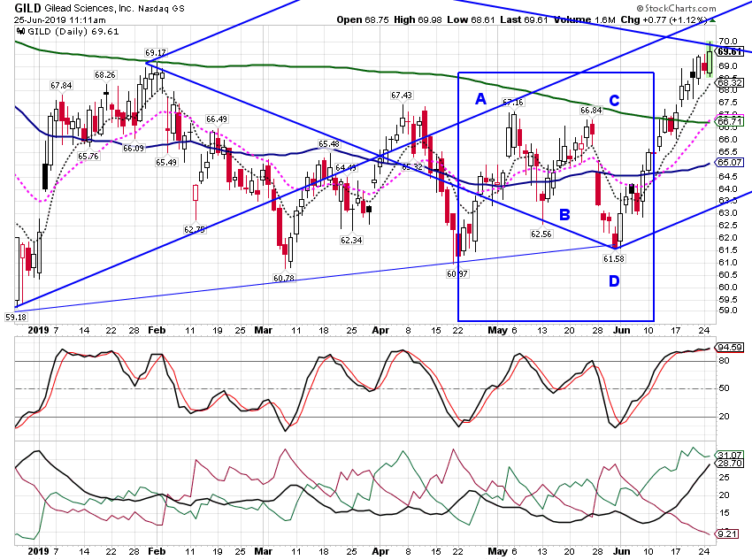Click the pink 66.71 axis value tag
Screen dimensions: 752x560
coord(730,122)
